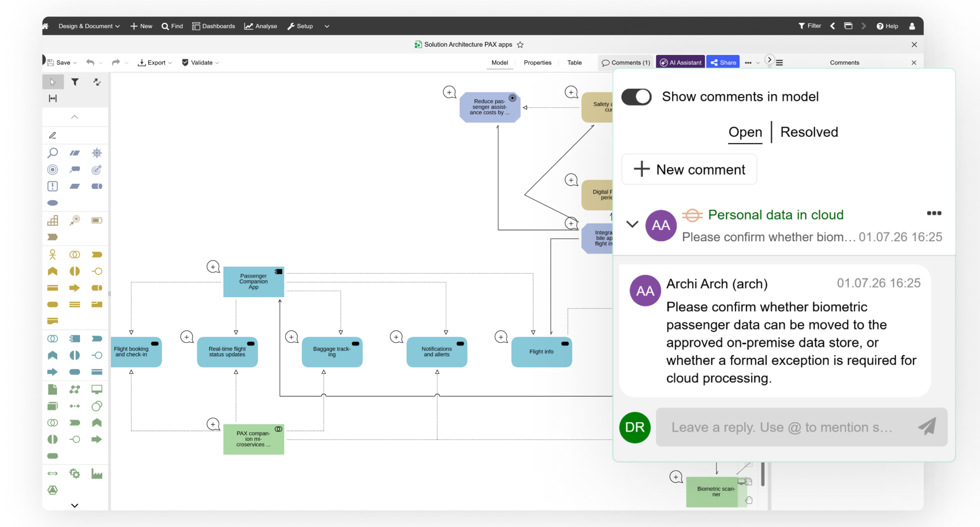The height and width of the screenshot is (527, 980).
Task: Click the Comments (1) button
Action: tap(626, 62)
